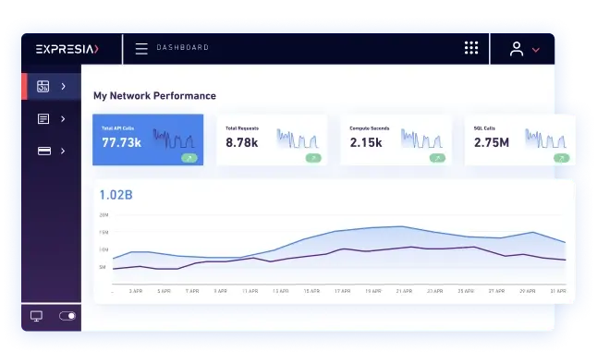This screenshot has width=597, height=364.
Task: Click green trend badge on Total Requests
Action: 313,158
